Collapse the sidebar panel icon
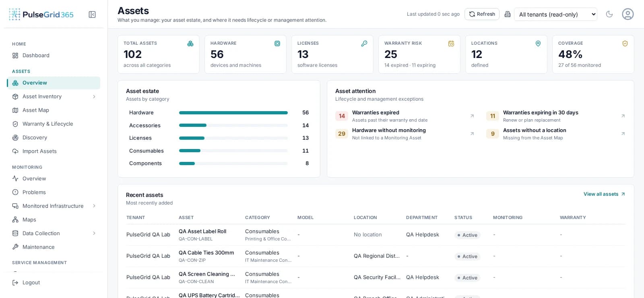The height and width of the screenshot is (298, 644). pos(92,14)
